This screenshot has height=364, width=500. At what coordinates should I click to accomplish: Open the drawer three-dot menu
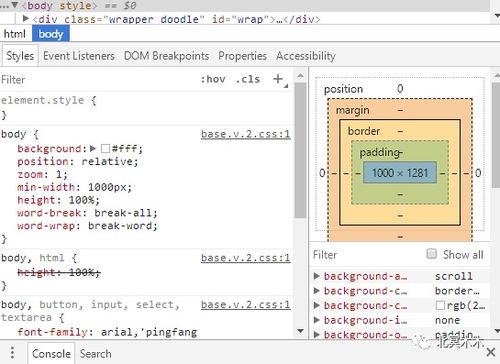[12, 353]
